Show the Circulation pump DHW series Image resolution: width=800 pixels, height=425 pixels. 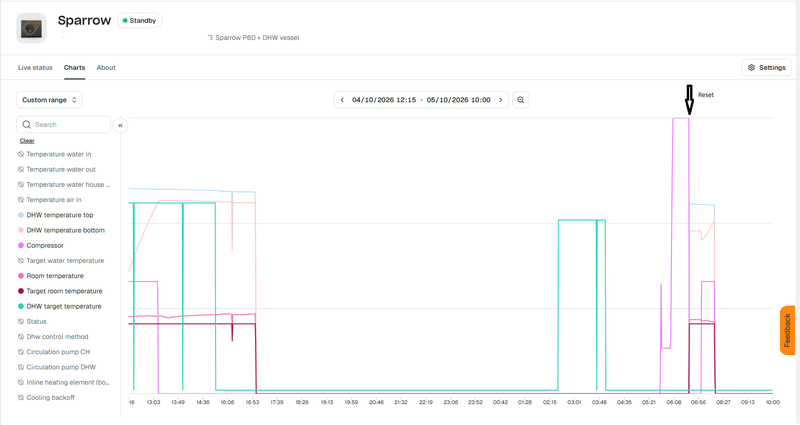click(57, 367)
